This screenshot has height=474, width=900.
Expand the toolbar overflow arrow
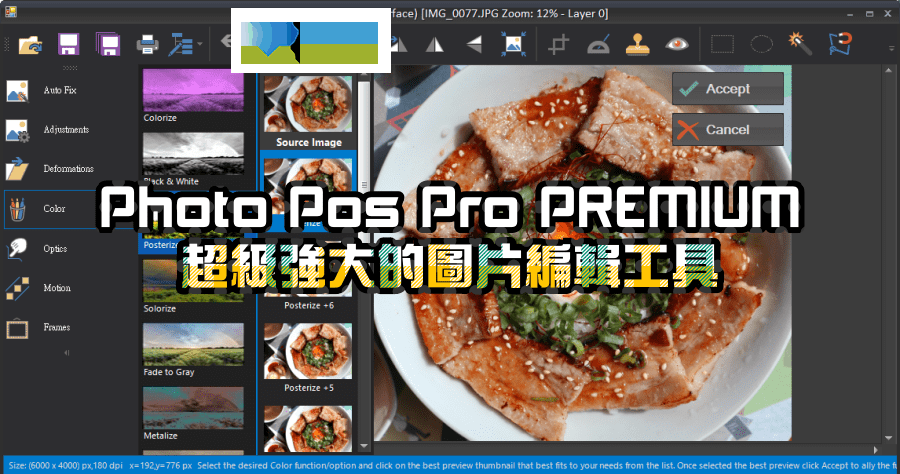point(891,48)
